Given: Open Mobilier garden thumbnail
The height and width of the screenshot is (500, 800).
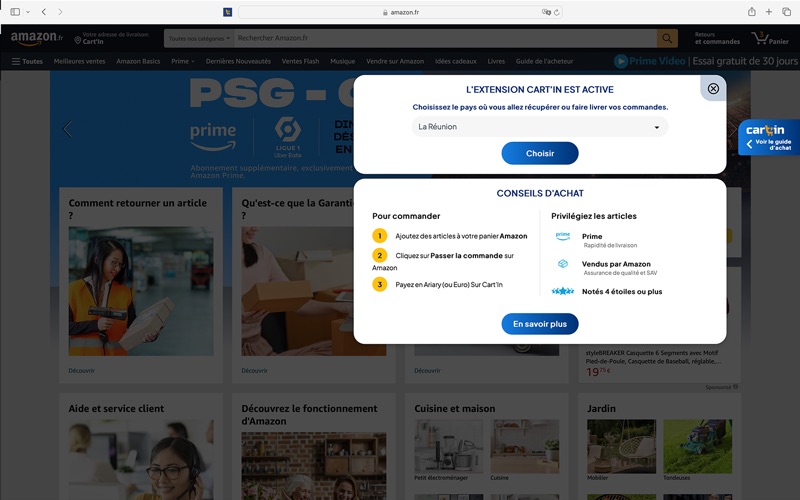Looking at the screenshot, I should [x=621, y=446].
